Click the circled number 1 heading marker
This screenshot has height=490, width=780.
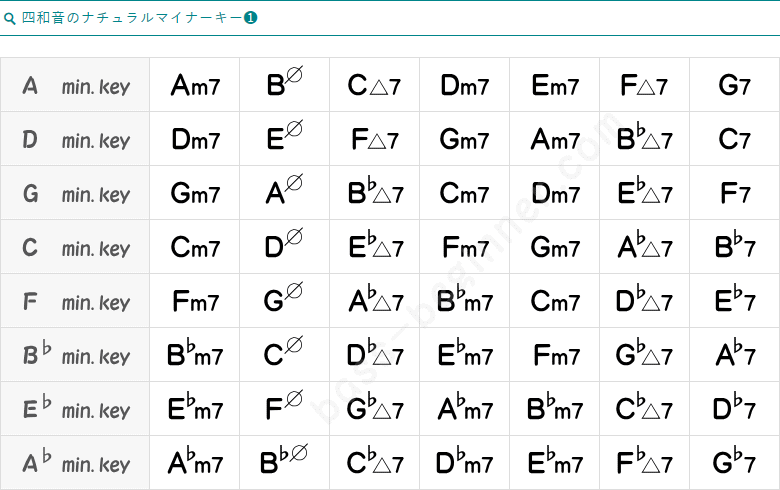pos(251,18)
